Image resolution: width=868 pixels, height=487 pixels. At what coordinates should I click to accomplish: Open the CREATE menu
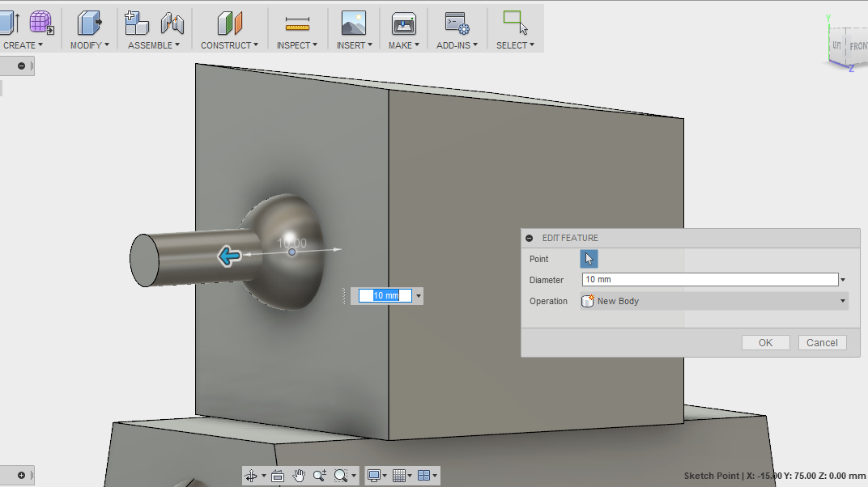click(x=22, y=44)
